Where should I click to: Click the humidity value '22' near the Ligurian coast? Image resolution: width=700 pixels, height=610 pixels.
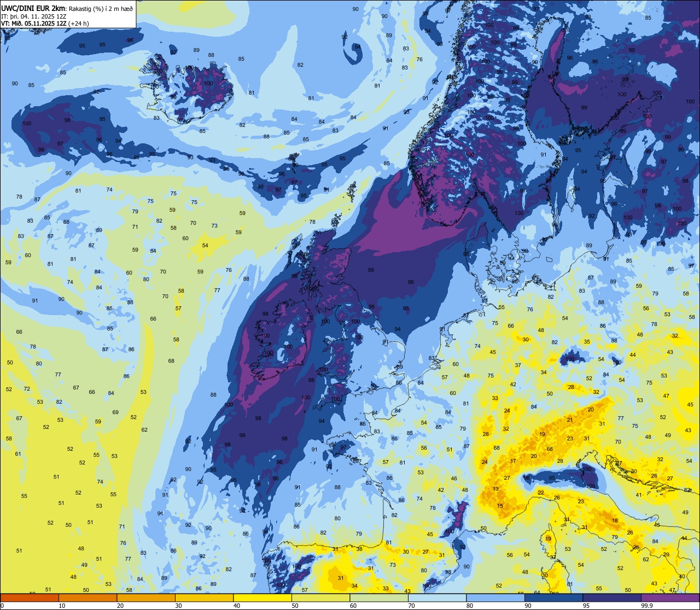click(x=541, y=493)
